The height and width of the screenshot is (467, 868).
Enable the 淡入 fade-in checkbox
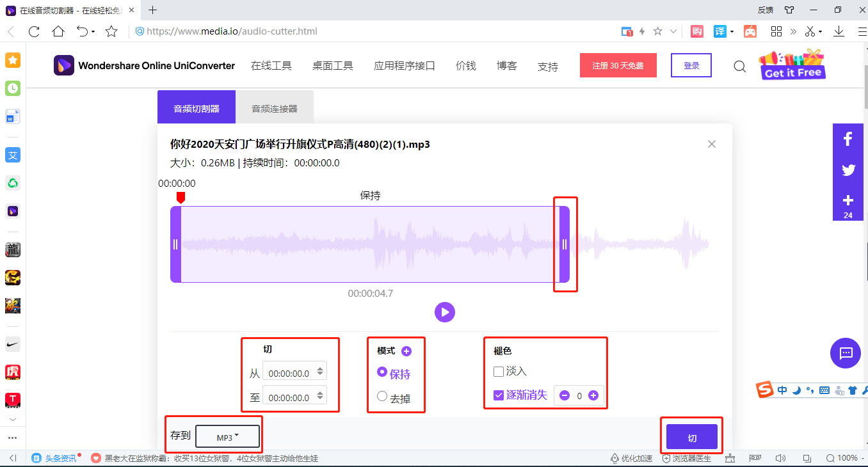pos(497,372)
